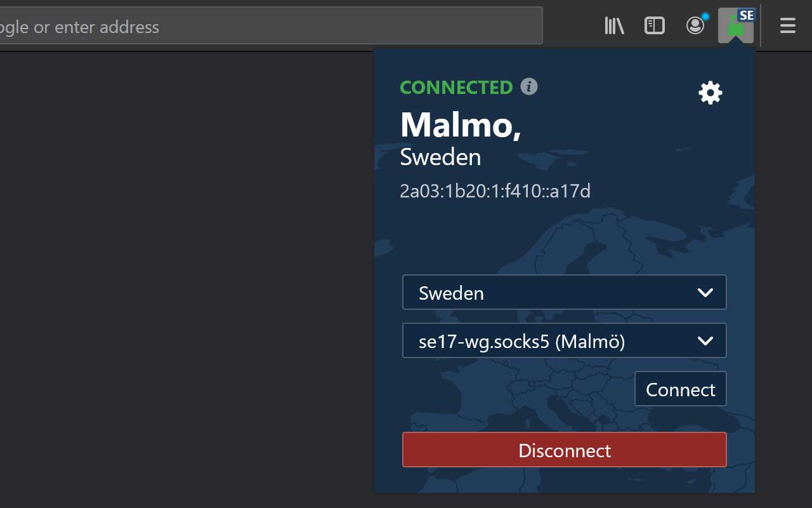812x508 pixels.
Task: Click the SE country badge on extension
Action: coord(747,15)
